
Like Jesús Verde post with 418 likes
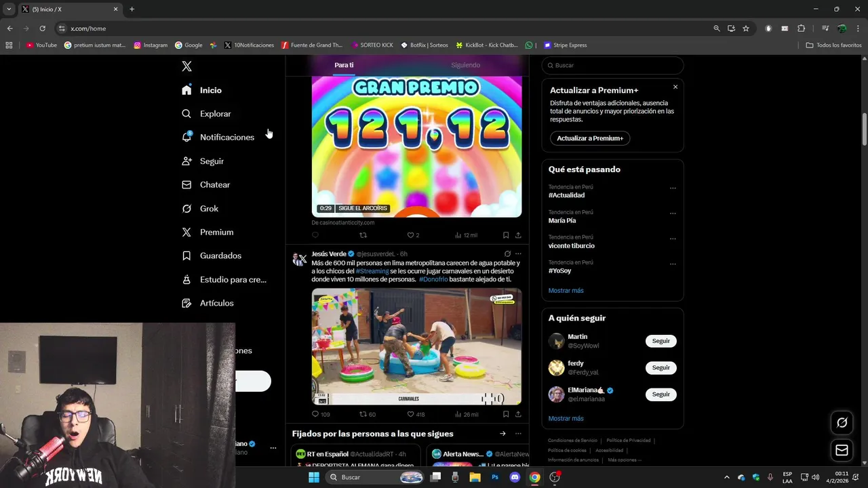point(416,414)
